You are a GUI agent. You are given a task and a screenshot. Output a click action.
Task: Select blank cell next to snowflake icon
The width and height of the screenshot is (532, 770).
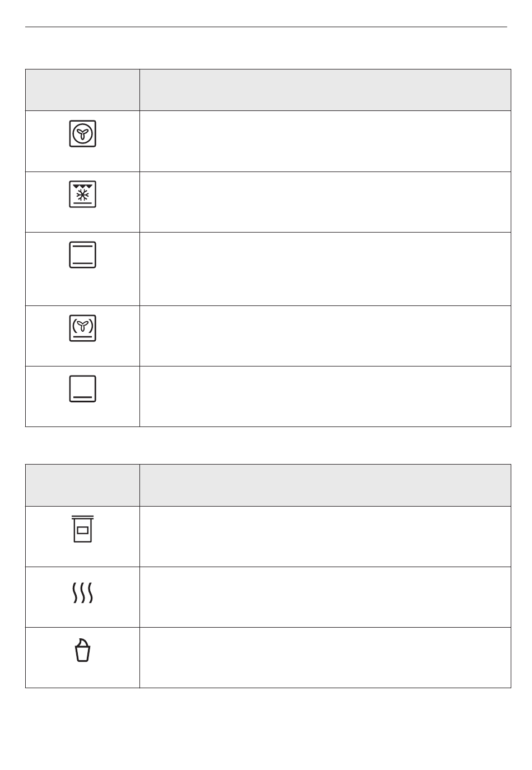click(x=325, y=202)
